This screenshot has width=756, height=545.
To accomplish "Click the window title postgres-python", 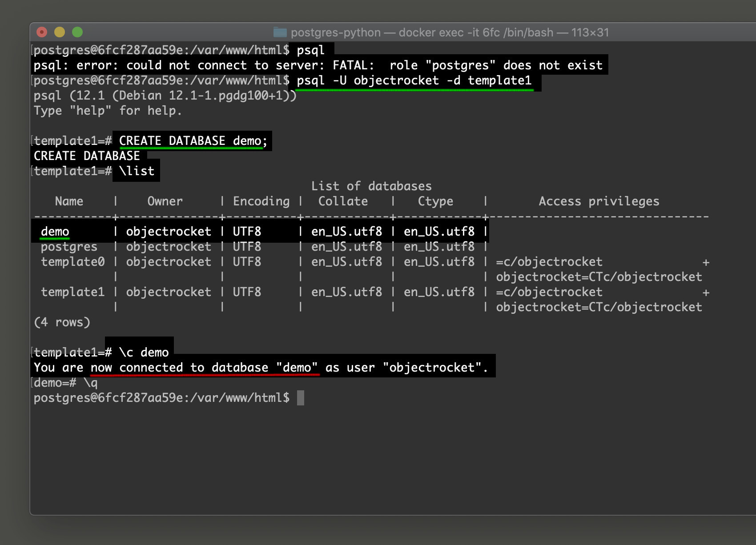I will pos(335,32).
